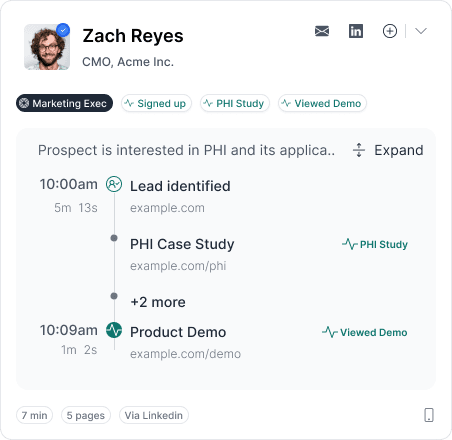452x440 pixels.
Task: Click the PHI Study tag chip
Action: click(235, 103)
